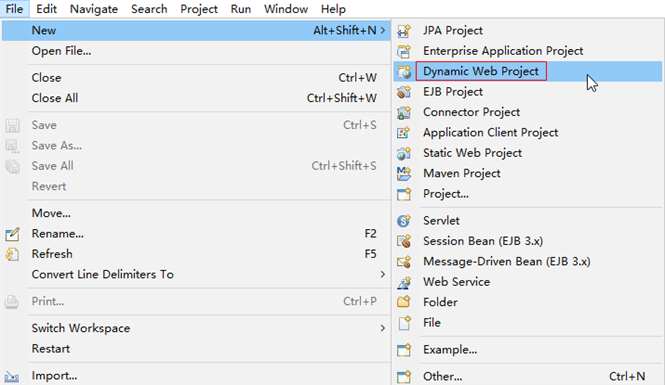The height and width of the screenshot is (385, 665).
Task: Click the Ctrl+W shortcut text
Action: pos(357,78)
